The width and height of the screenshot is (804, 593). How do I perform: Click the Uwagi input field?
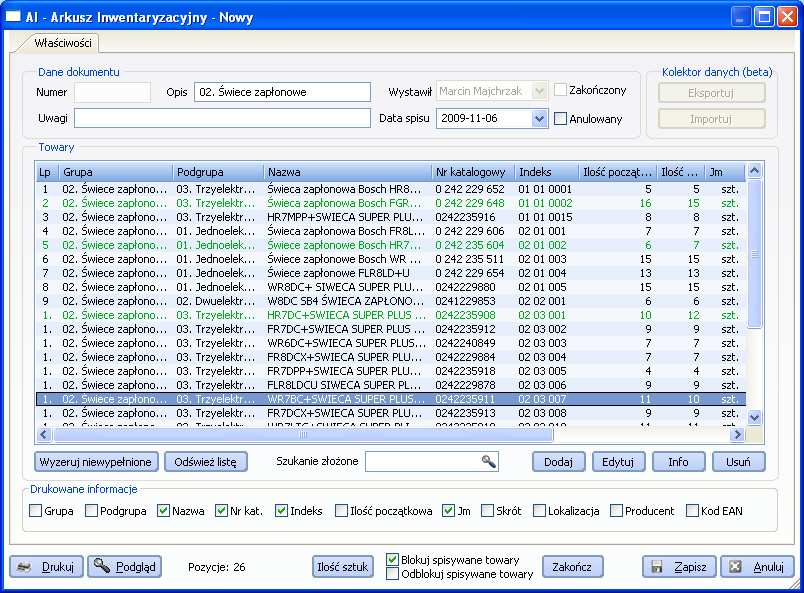pyautogui.click(x=223, y=118)
